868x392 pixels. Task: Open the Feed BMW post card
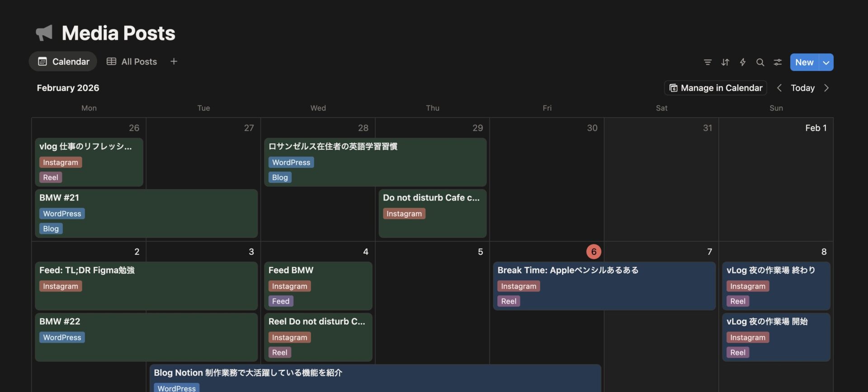(x=318, y=286)
